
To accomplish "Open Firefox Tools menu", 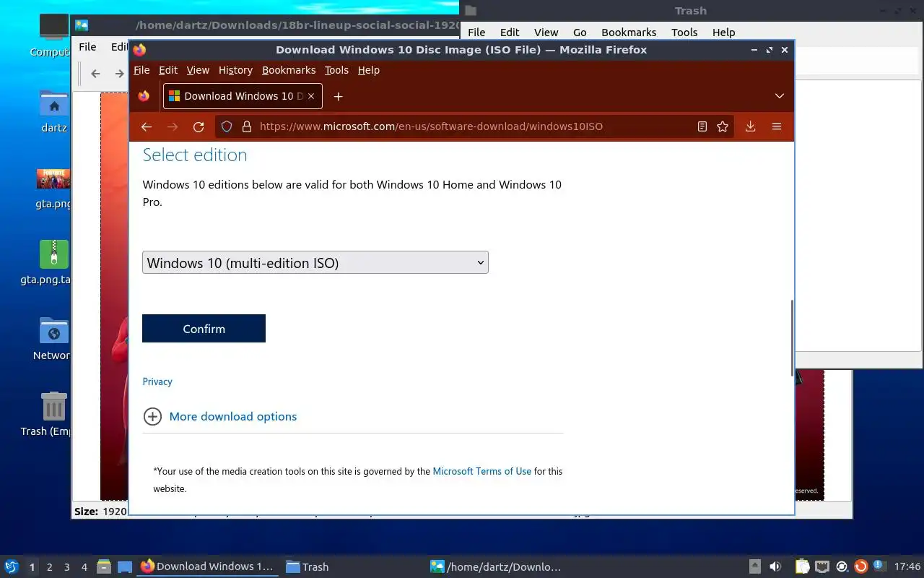I will [x=336, y=70].
